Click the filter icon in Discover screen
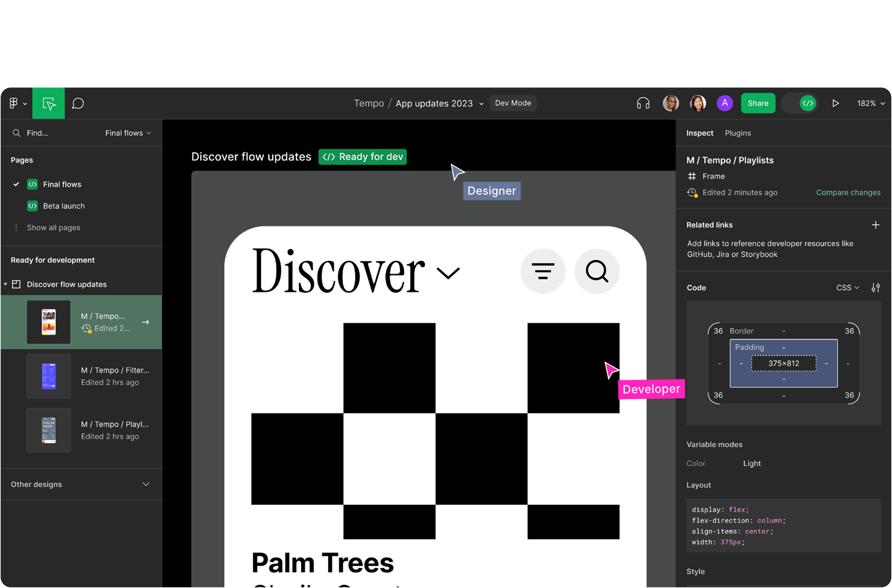Screen dimensions: 892x588 pyautogui.click(x=543, y=271)
